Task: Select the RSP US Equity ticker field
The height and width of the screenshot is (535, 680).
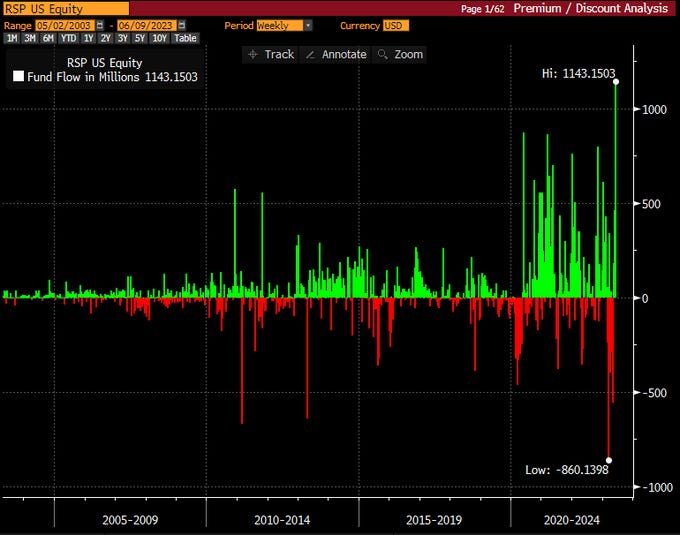Action: 65,8
